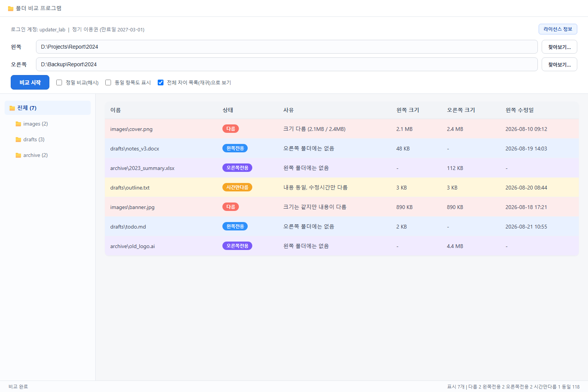Image resolution: width=588 pixels, height=392 pixels.
Task: Enable the 정밀 비교(해시) checkbox
Action: click(59, 82)
